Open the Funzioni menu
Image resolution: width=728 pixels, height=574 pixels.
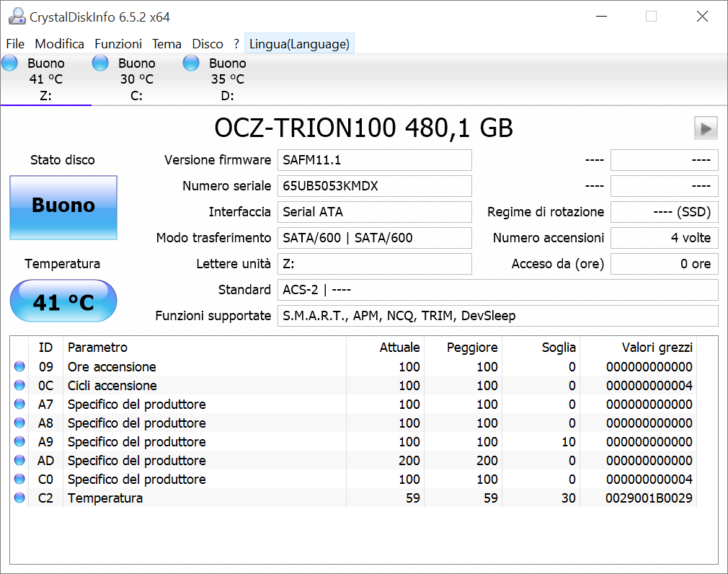tap(118, 44)
